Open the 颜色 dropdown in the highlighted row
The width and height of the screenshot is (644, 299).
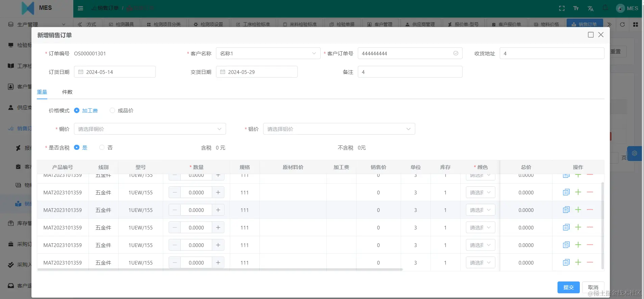480,210
